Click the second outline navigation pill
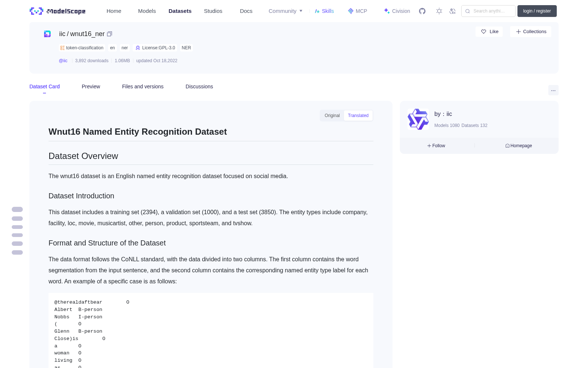The image size is (588, 368). (17, 219)
